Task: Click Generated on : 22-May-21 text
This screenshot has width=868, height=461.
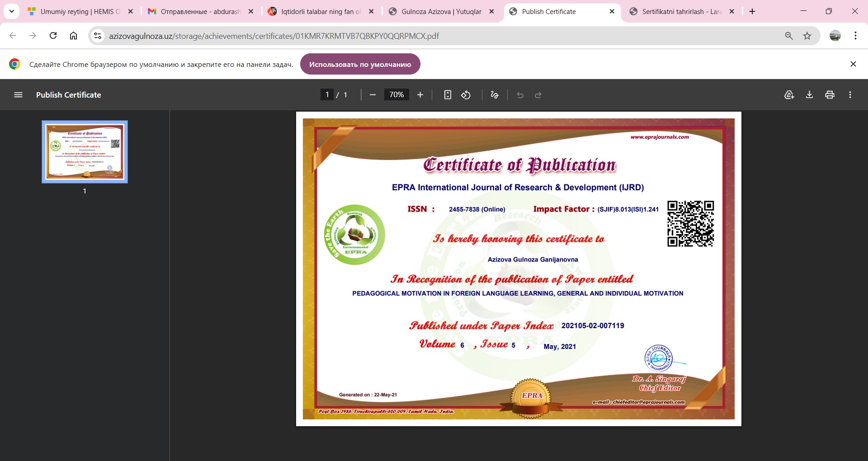Action: 368,395
